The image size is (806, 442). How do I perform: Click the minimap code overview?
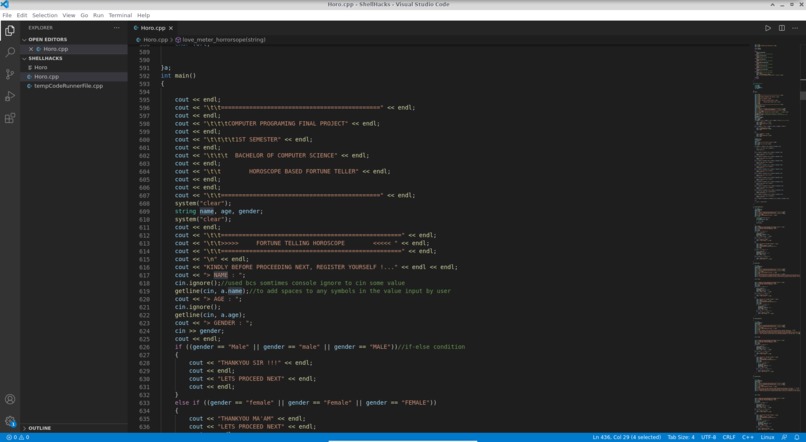coord(775,237)
